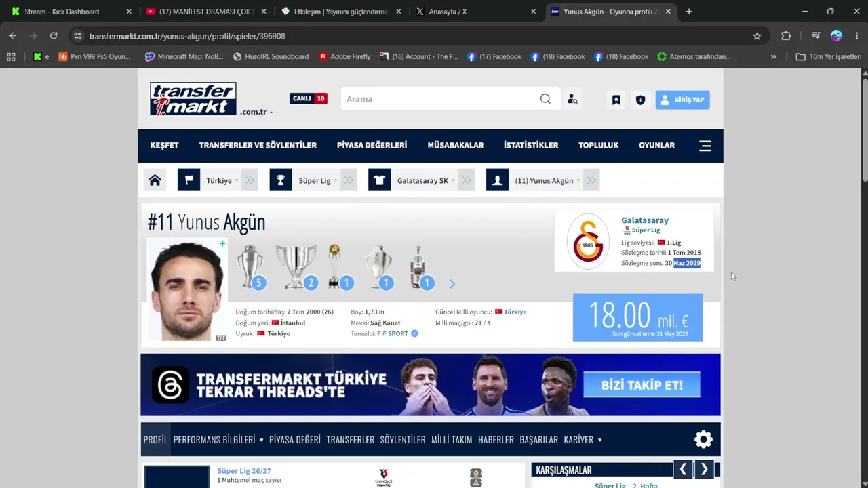Click the 18.00 mil. € market value box
Image resolution: width=868 pixels, height=488 pixels.
(x=637, y=317)
